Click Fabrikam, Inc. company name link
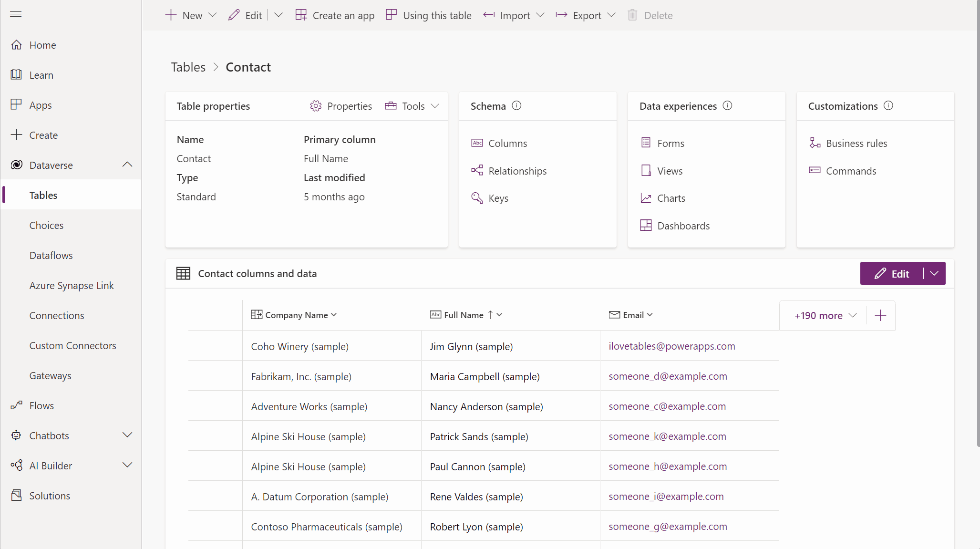Image resolution: width=980 pixels, height=549 pixels. click(301, 376)
